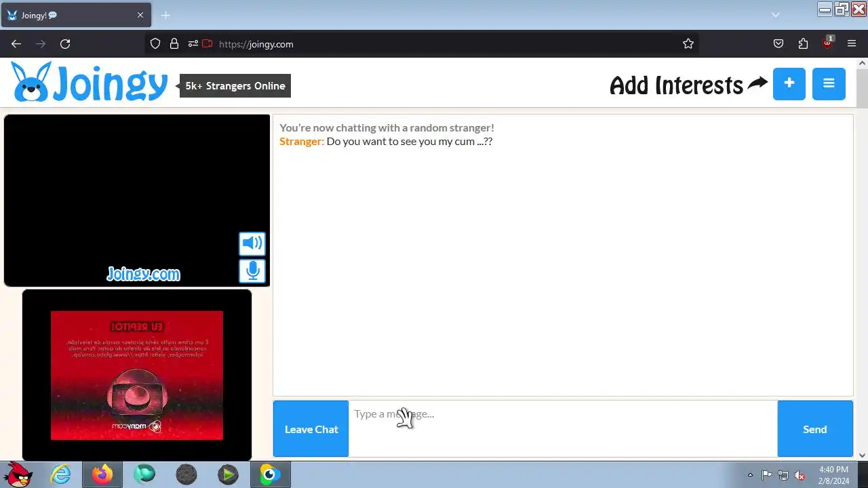
Task: Toggle the stranger video speaker sound
Action: [252, 243]
